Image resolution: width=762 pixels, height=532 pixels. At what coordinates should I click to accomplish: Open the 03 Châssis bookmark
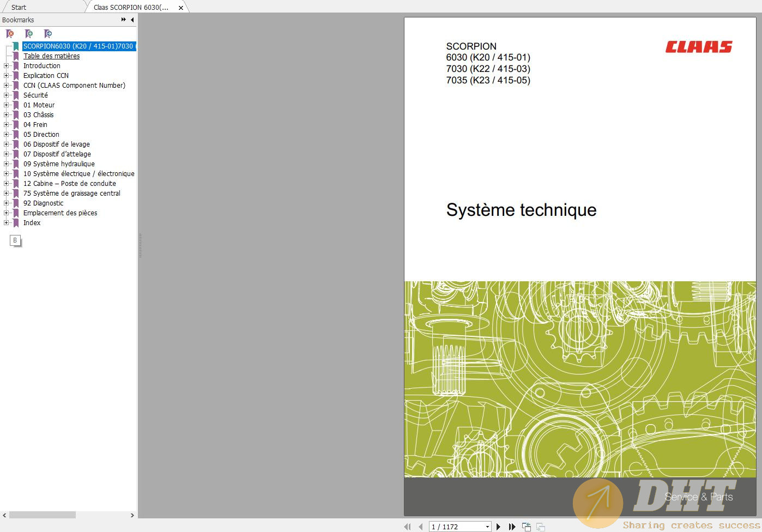(38, 115)
